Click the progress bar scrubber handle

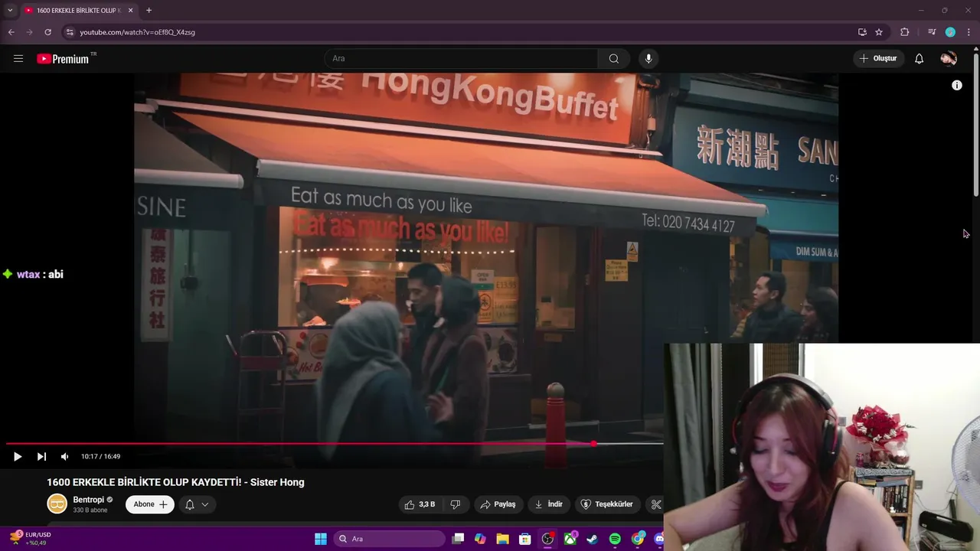(593, 444)
